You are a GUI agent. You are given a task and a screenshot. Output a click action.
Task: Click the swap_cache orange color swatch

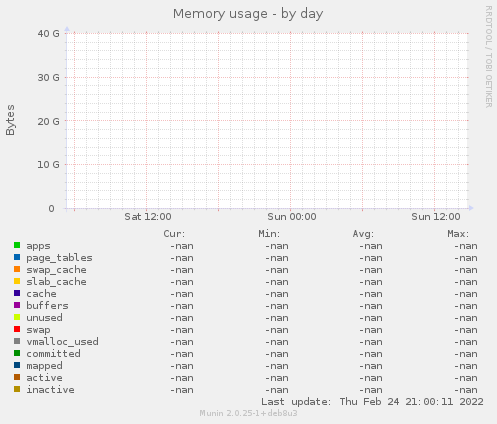[x=17, y=269]
